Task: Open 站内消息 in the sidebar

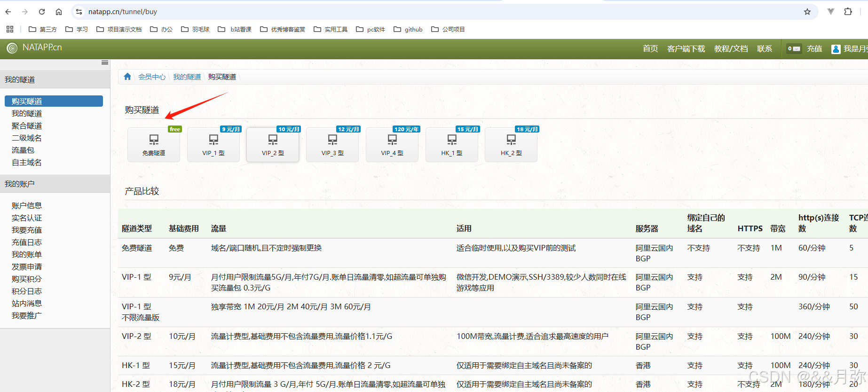Action: [x=27, y=303]
